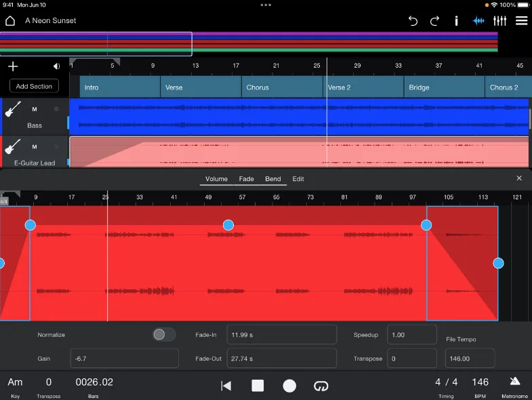This screenshot has width=532, height=400.
Task: Click the Gain input field
Action: (x=125, y=358)
